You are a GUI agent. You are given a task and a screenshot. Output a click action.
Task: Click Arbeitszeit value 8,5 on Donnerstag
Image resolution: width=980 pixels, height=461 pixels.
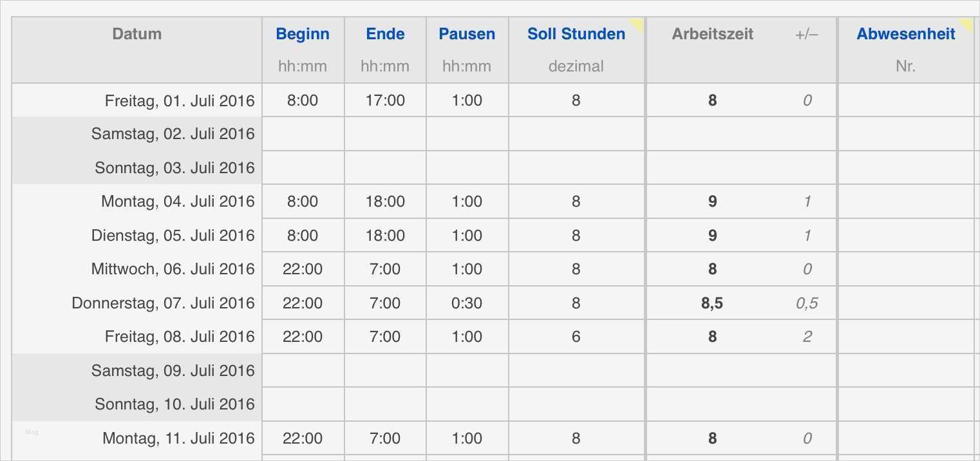click(712, 303)
